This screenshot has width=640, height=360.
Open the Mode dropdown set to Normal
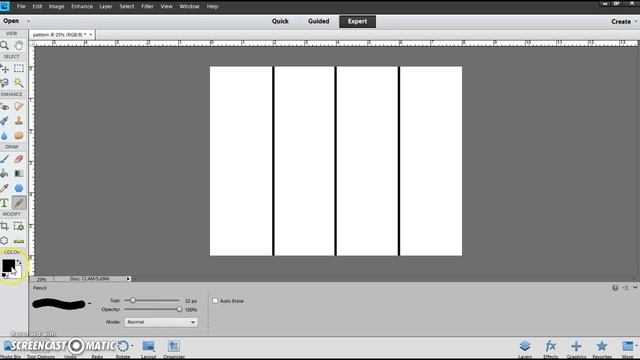[161, 322]
